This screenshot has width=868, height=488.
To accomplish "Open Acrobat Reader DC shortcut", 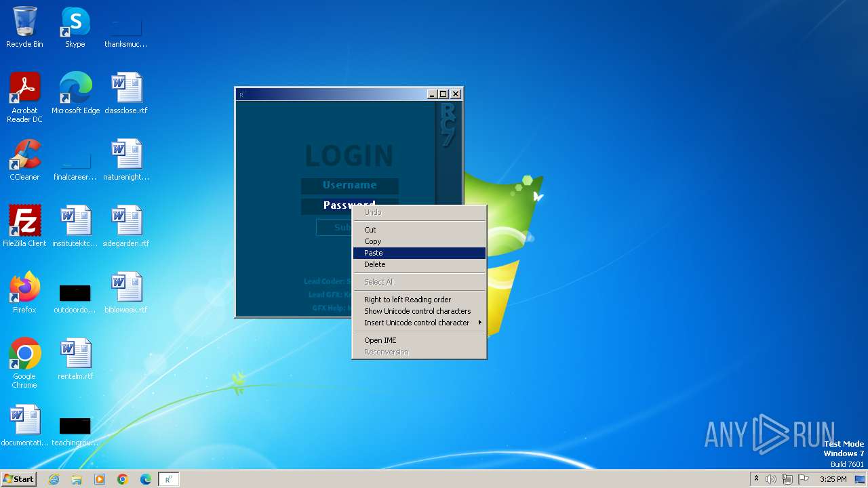I will [x=24, y=98].
